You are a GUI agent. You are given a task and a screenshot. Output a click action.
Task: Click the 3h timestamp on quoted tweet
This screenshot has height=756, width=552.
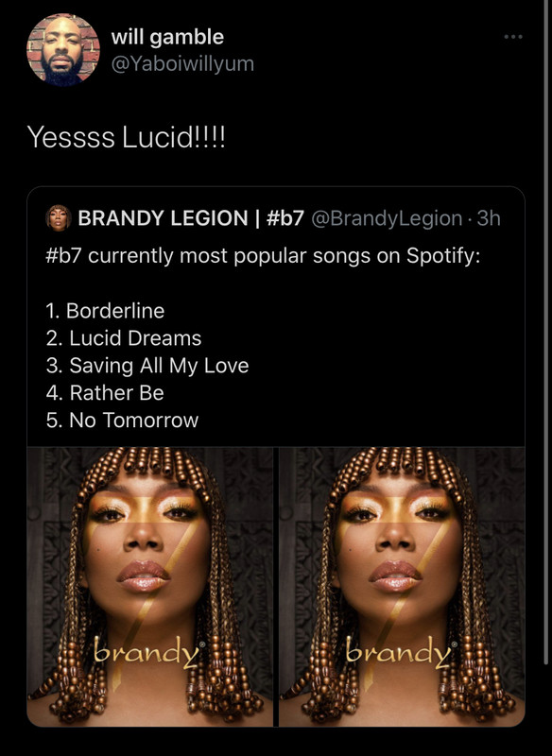489,218
